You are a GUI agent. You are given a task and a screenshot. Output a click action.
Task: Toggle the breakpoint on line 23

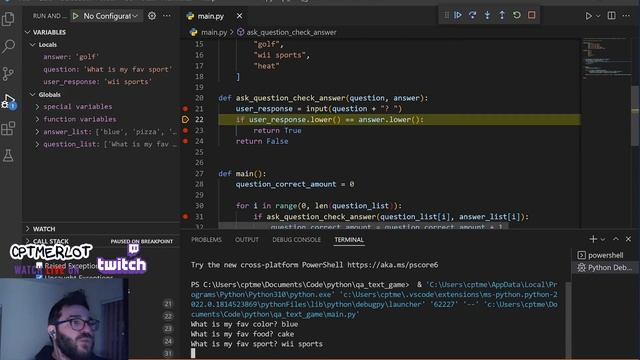point(185,130)
